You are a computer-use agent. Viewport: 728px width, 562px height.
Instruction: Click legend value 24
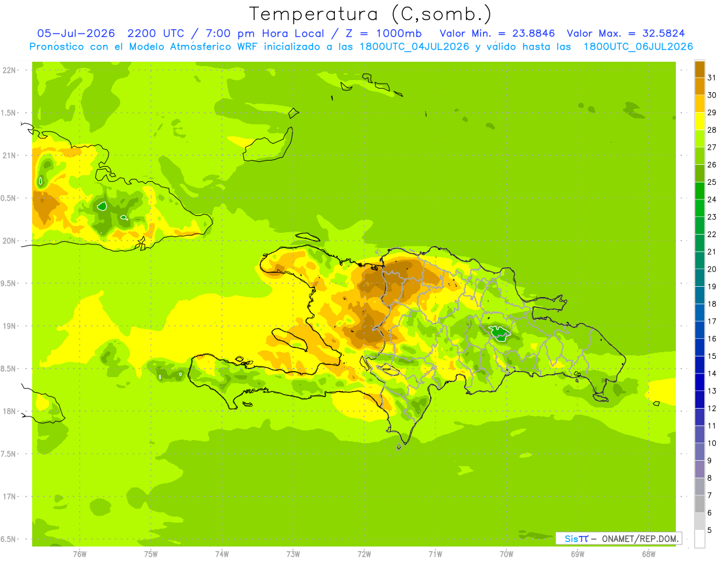712,199
